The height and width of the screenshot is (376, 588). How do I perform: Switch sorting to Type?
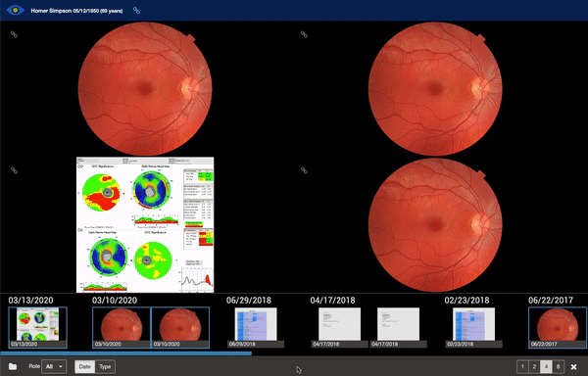tap(105, 366)
